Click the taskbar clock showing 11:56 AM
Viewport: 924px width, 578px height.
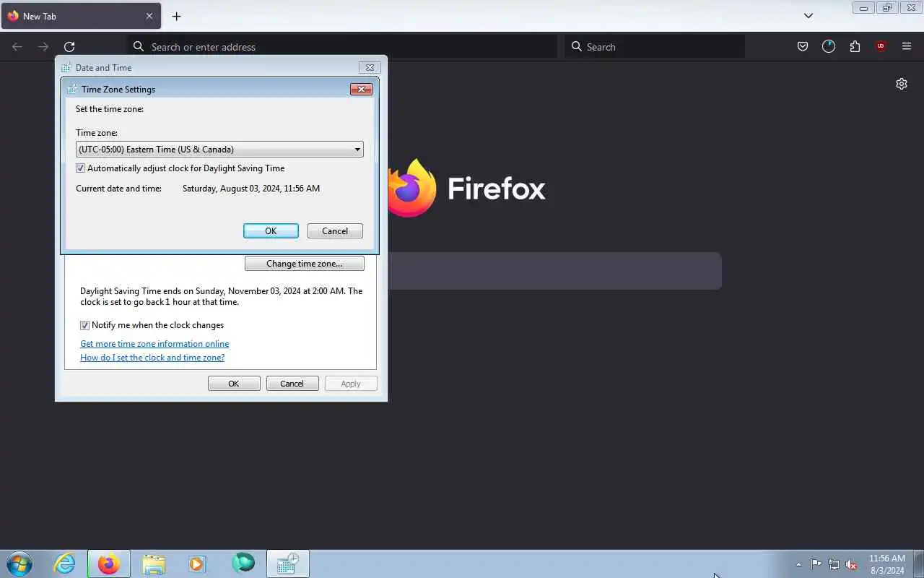[887, 564]
